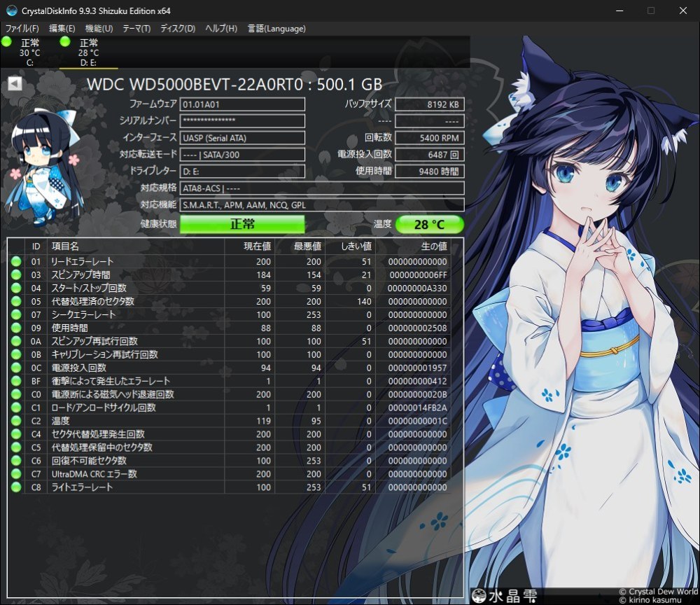
Task: Click the ATA8-ACS standard field
Action: [x=322, y=188]
